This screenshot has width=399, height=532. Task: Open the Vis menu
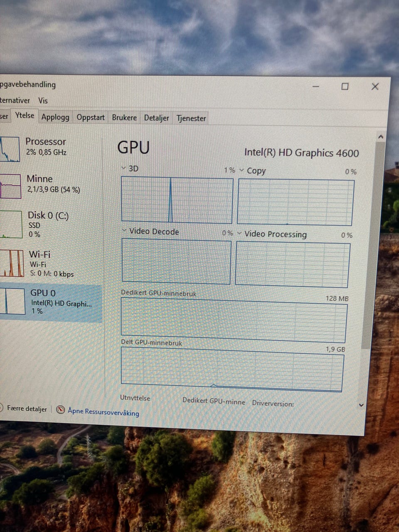click(43, 101)
